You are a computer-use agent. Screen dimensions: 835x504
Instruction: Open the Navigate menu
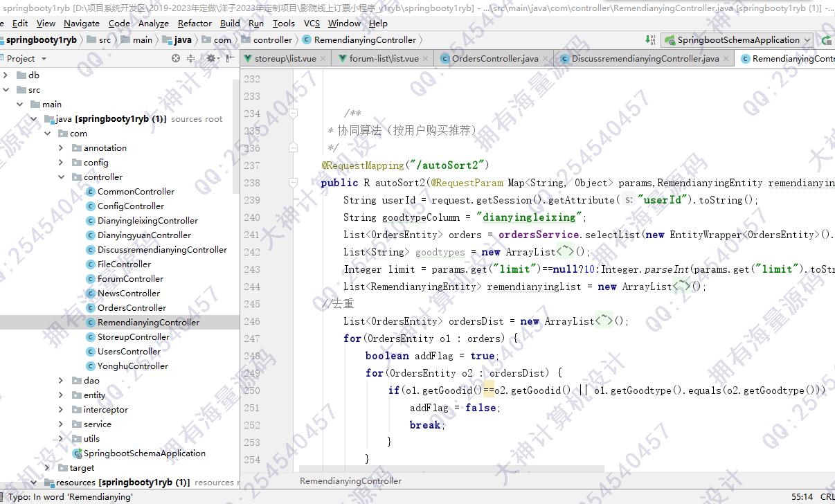pos(82,23)
